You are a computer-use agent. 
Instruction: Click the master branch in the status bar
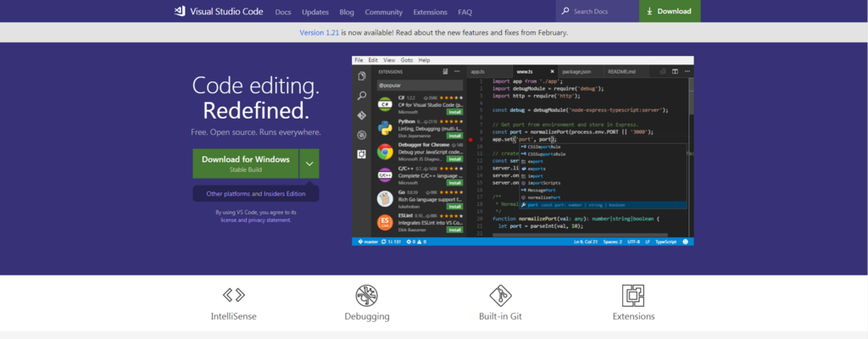[x=368, y=242]
